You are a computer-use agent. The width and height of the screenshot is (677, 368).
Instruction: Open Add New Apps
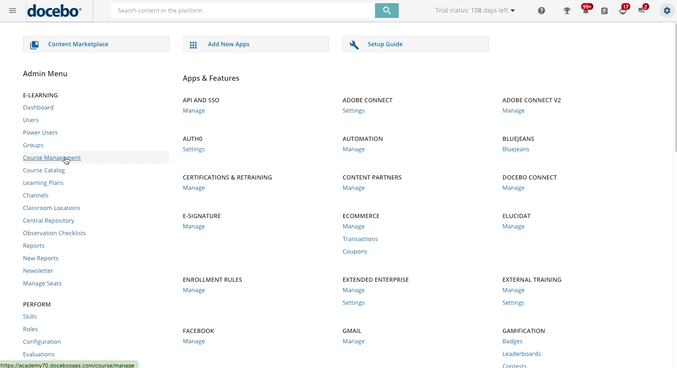point(256,44)
